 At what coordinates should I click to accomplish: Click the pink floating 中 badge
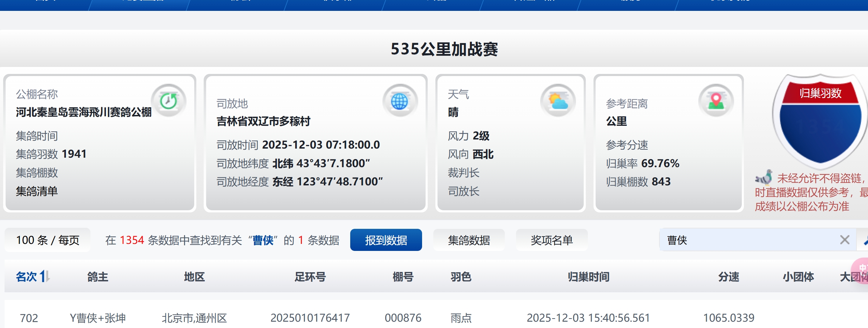click(x=862, y=269)
